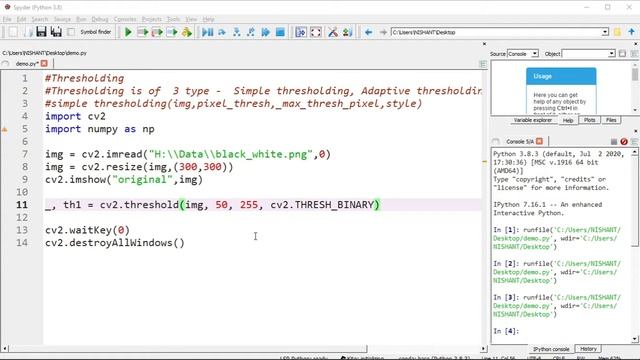The width and height of the screenshot is (640, 360).
Task: Step out of function in debugger
Action: pos(251,32)
